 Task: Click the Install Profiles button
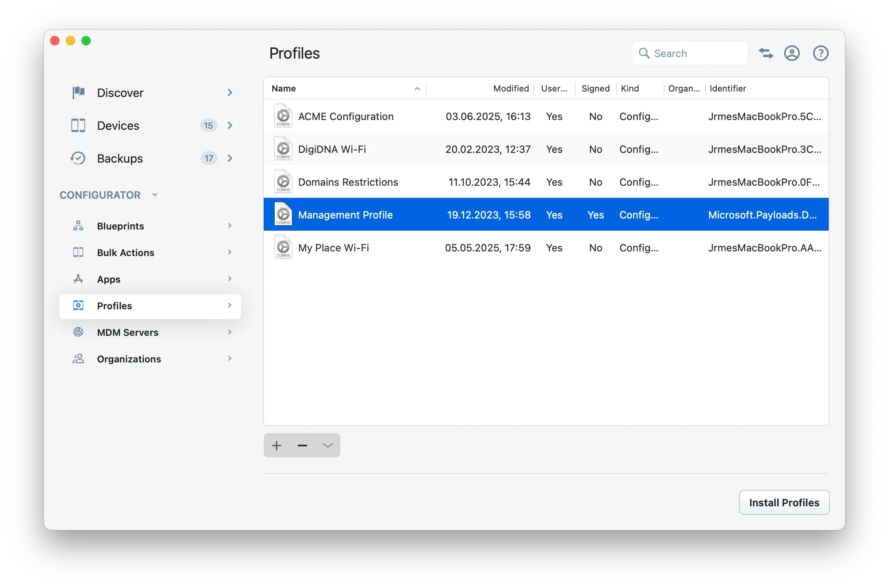click(784, 502)
